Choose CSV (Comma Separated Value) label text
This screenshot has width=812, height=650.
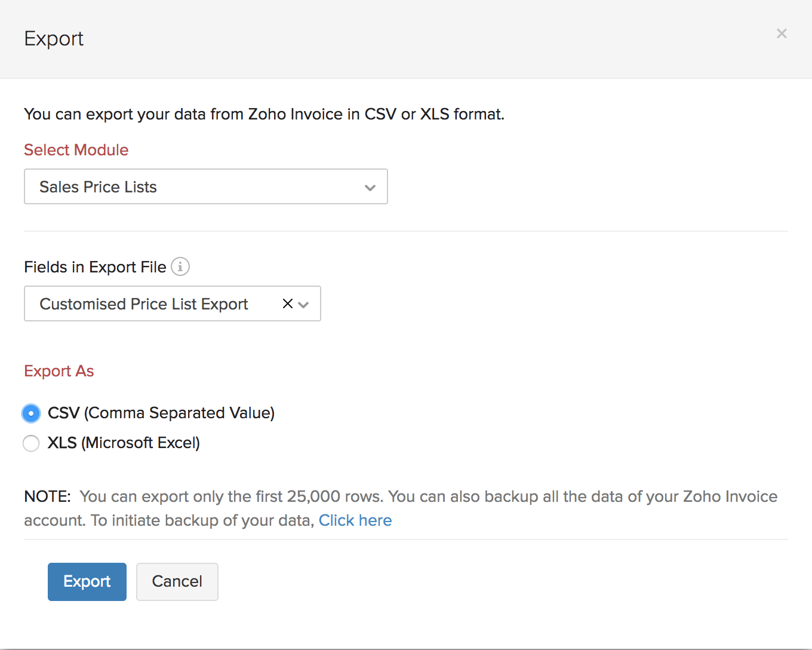pos(161,413)
